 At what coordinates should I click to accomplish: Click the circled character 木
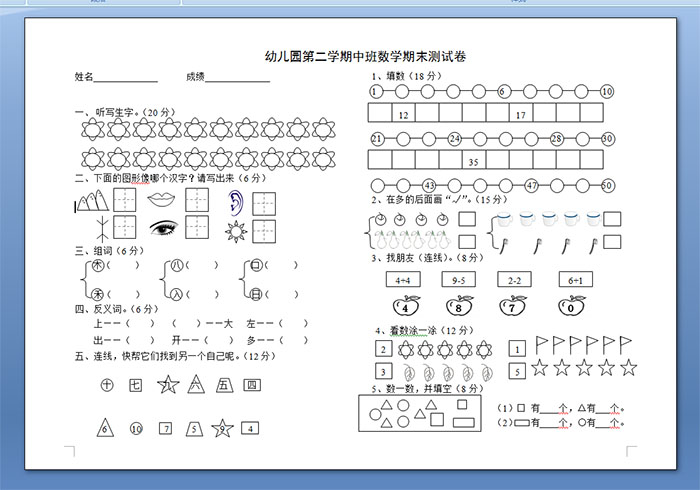pos(98,266)
